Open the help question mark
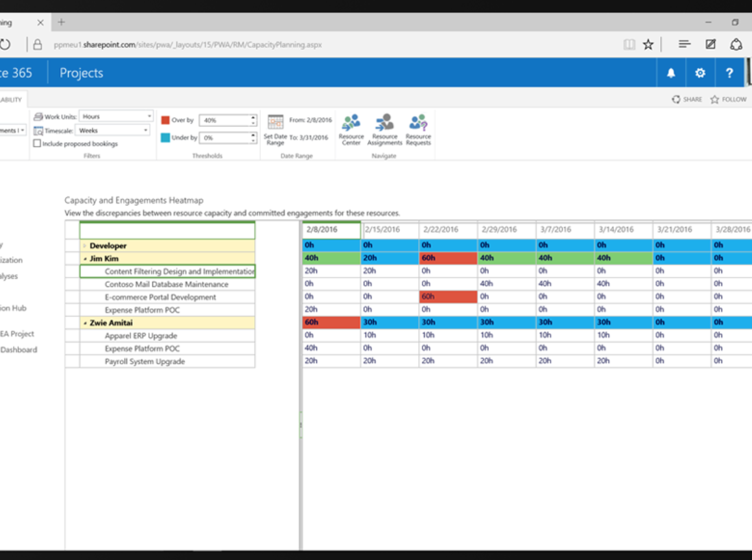 (x=729, y=73)
